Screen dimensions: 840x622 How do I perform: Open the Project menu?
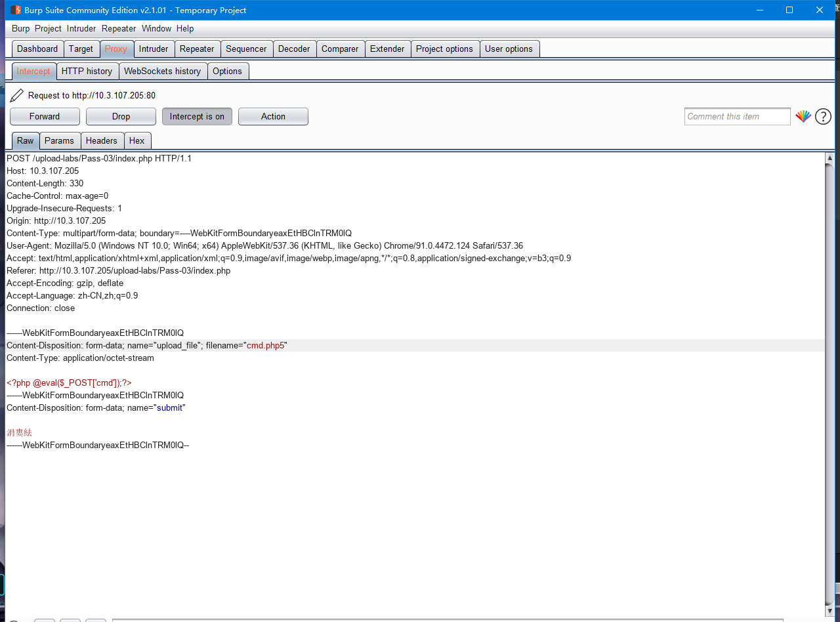[48, 28]
